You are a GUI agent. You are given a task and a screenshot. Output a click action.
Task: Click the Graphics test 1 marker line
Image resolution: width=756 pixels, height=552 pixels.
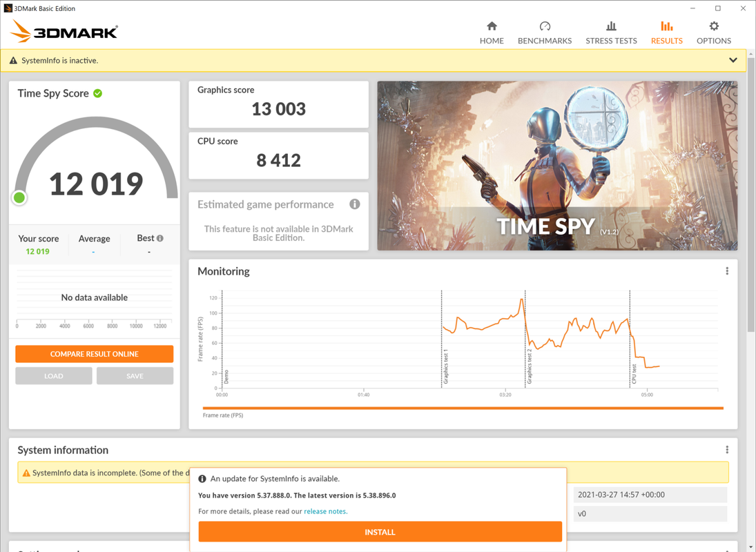point(442,339)
